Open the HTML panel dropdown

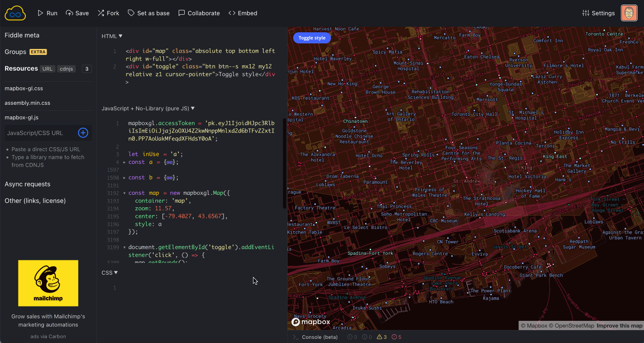(112, 36)
